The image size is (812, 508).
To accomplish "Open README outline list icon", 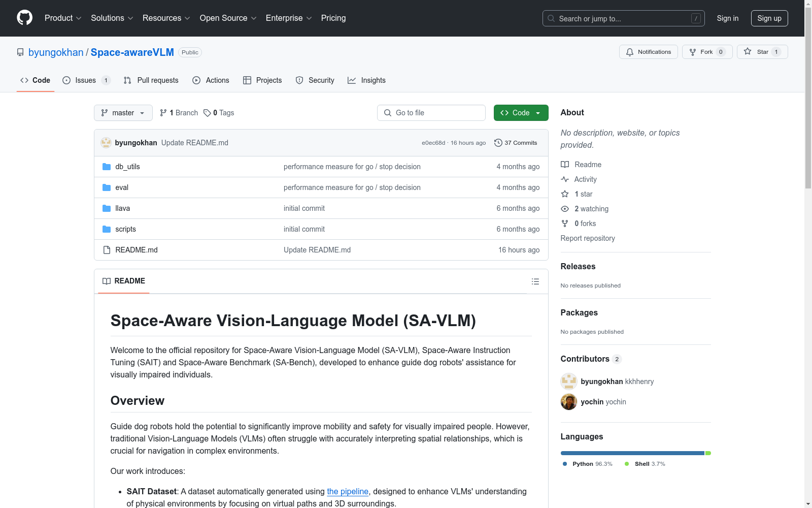I will click(x=535, y=281).
